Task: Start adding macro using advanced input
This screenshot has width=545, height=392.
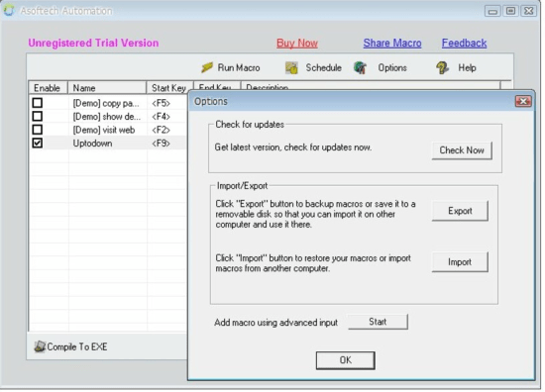Action: tap(378, 322)
